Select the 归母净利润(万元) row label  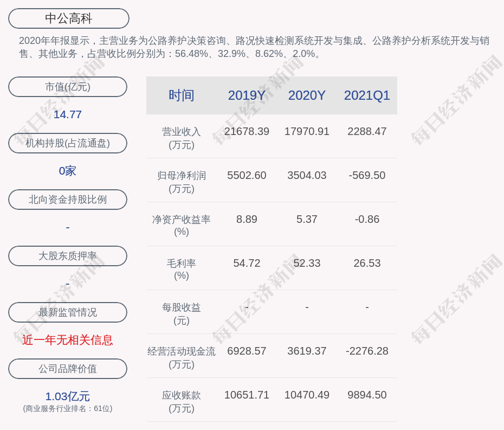point(181,182)
